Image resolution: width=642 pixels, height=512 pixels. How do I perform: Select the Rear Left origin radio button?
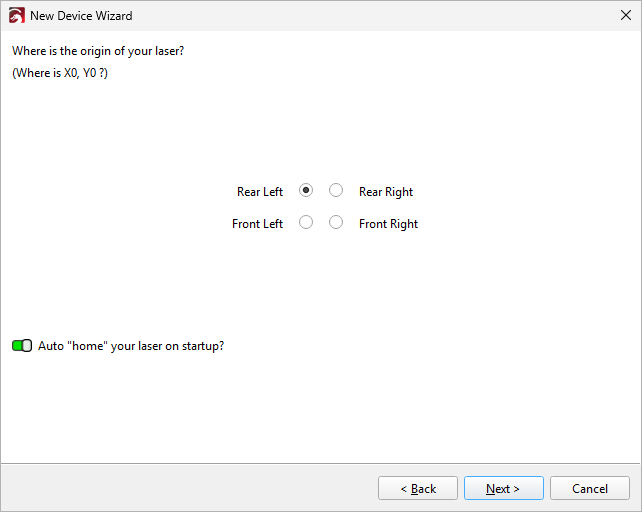click(306, 190)
